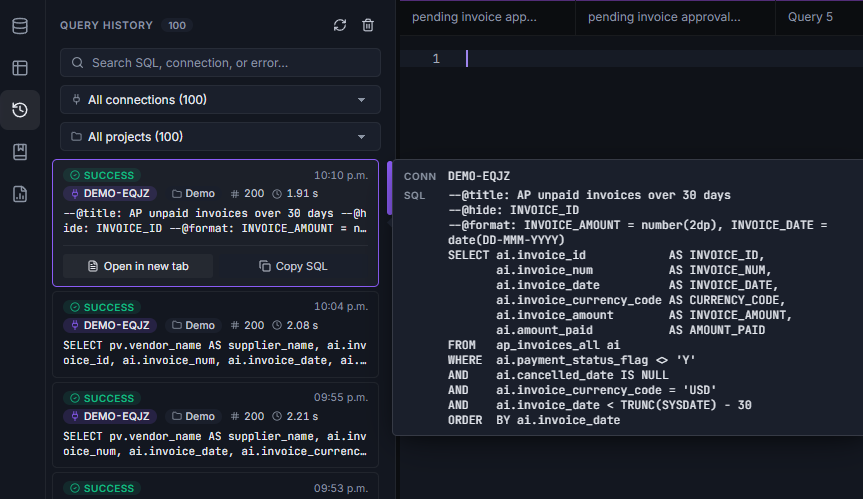Click DEMO-EQJZ connection badge on 09:55 p.m. entry
The height and width of the screenshot is (499, 863).
[110, 416]
